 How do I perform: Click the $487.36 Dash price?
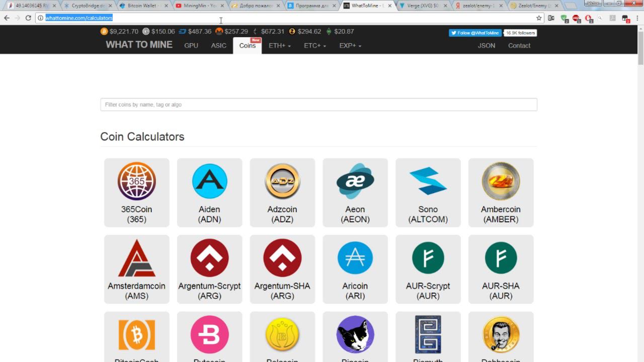200,31
